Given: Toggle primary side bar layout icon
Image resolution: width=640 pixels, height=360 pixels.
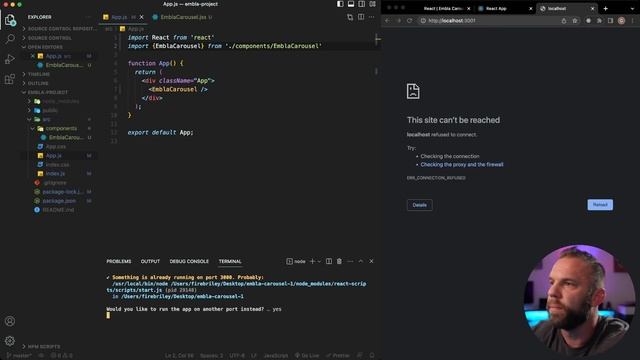Looking at the screenshot, I should point(340,4).
